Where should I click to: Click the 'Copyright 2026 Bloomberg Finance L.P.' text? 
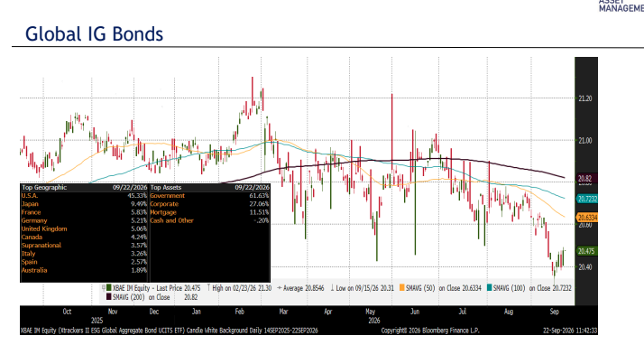pyautogui.click(x=430, y=331)
